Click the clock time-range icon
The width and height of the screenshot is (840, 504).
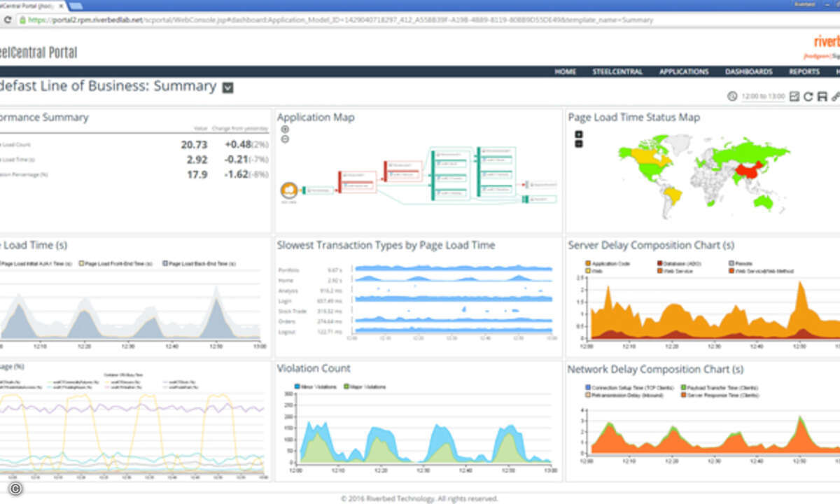tap(732, 97)
